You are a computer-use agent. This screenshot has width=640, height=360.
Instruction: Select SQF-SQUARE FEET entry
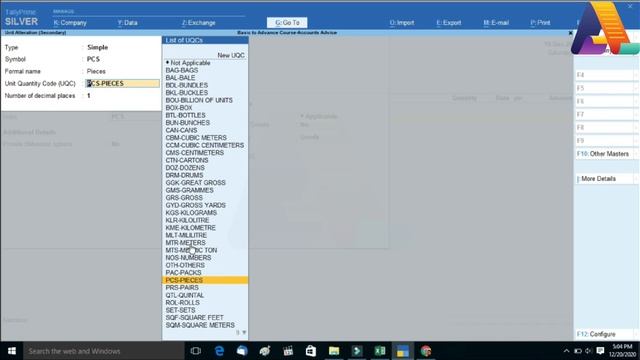[194, 318]
